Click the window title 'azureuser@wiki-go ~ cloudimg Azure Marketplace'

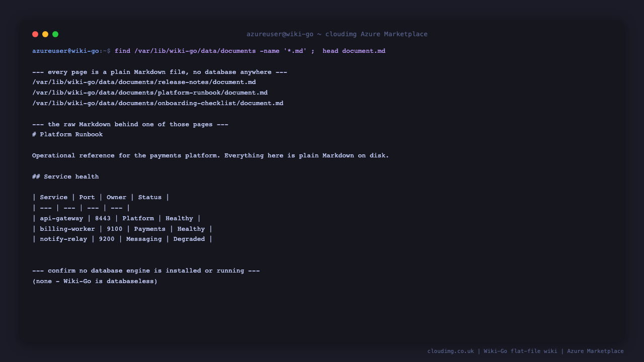tap(337, 34)
